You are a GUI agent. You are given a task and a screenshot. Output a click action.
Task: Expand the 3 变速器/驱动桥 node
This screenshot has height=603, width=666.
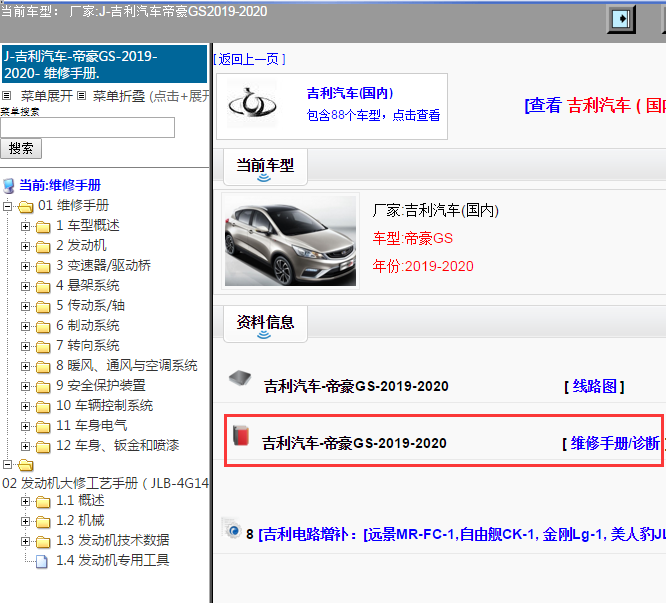[25, 266]
